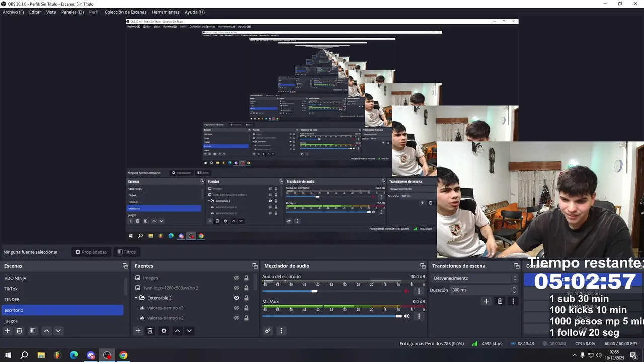
Task: Unmute Audio del escritorio speaker icon
Action: (407, 291)
